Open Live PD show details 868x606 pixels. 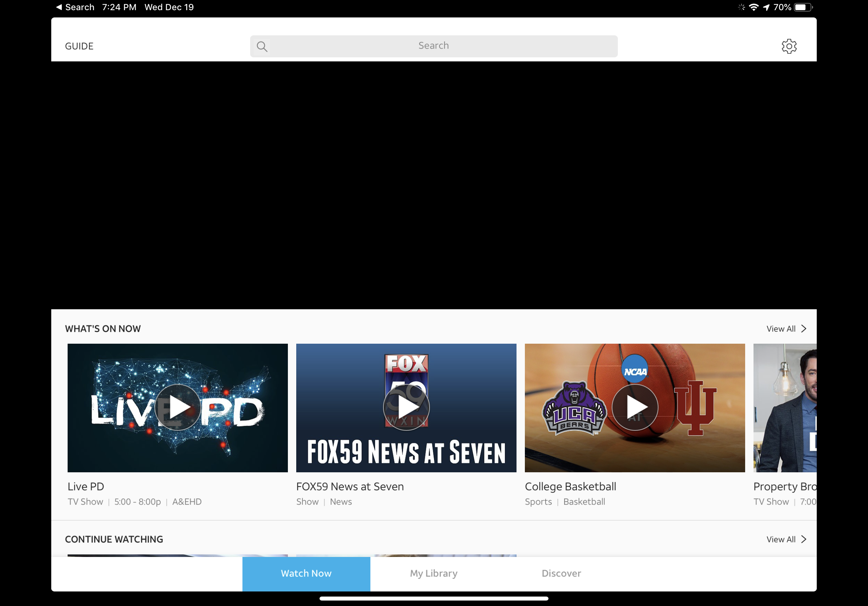[86, 486]
